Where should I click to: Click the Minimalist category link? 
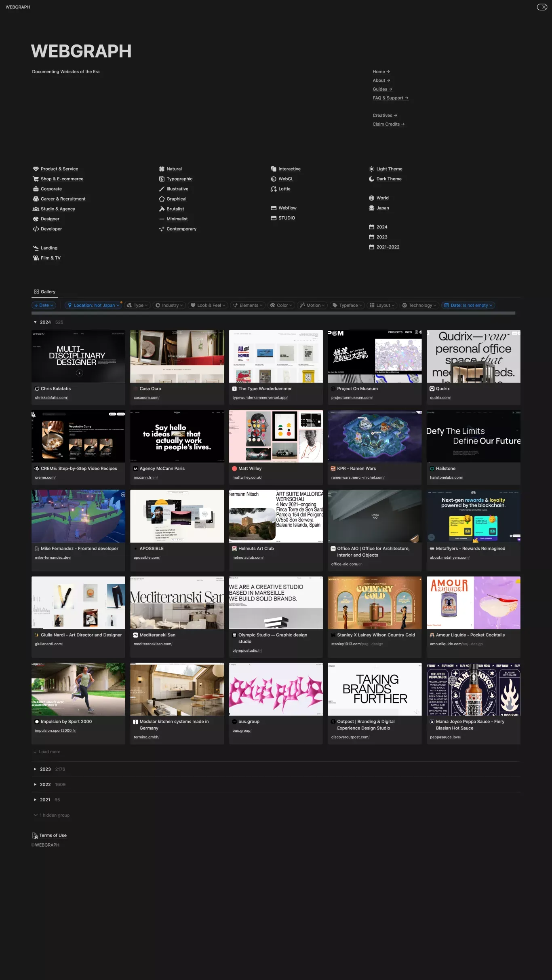point(177,219)
